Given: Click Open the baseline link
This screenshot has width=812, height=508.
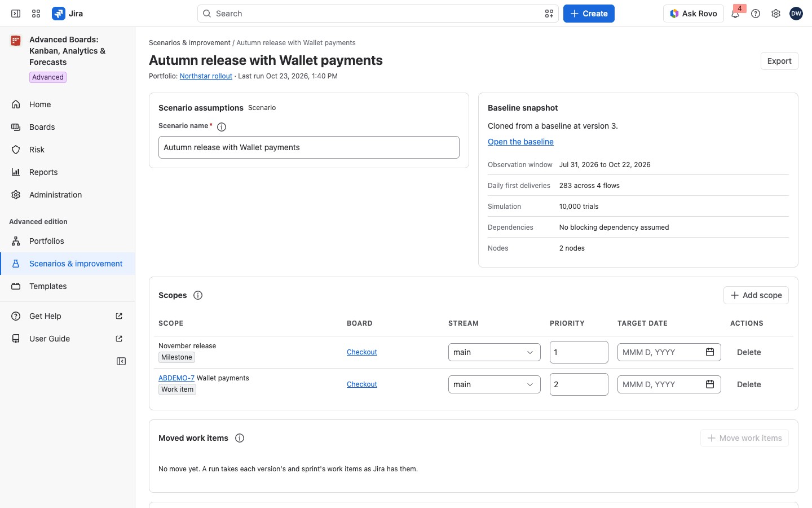Looking at the screenshot, I should [x=520, y=142].
